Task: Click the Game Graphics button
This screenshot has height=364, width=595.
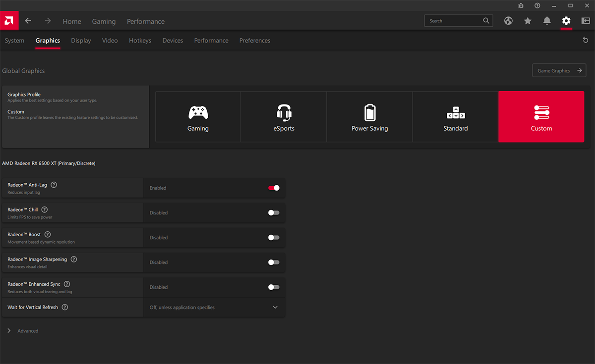Action: coord(559,71)
